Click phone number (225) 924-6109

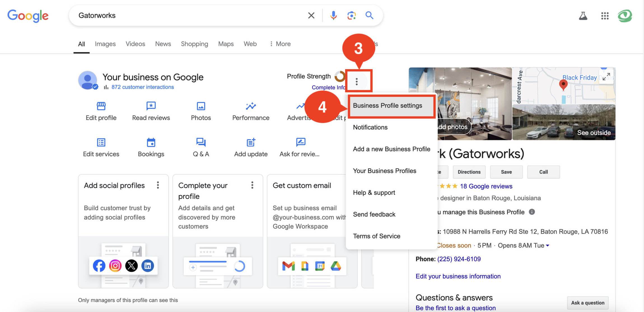click(459, 259)
